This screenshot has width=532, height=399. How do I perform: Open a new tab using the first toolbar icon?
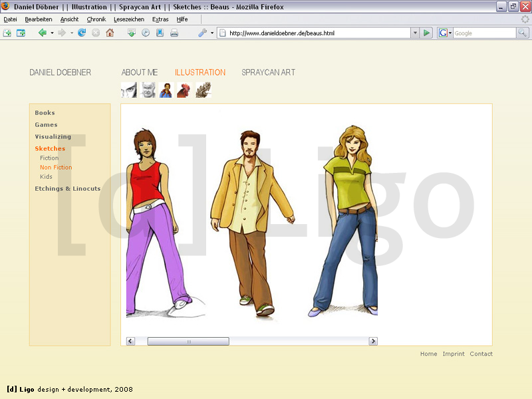click(x=7, y=33)
